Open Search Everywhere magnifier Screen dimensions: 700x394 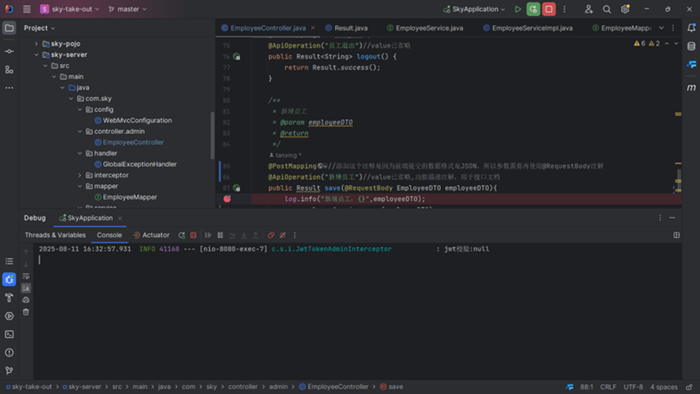[x=607, y=9]
